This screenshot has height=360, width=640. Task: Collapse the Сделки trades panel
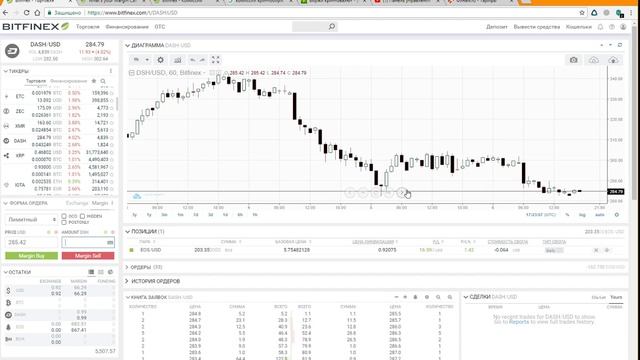466,297
